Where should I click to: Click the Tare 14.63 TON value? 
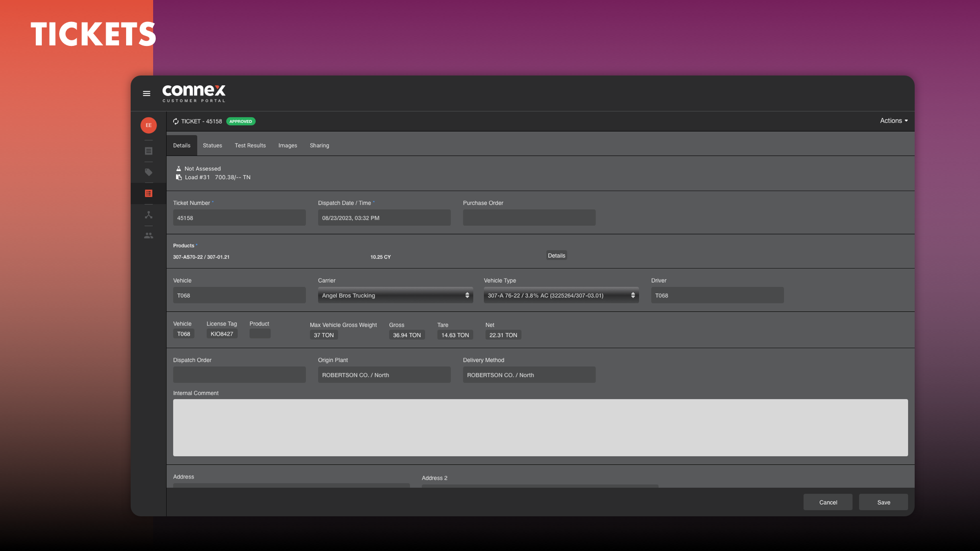tap(455, 335)
